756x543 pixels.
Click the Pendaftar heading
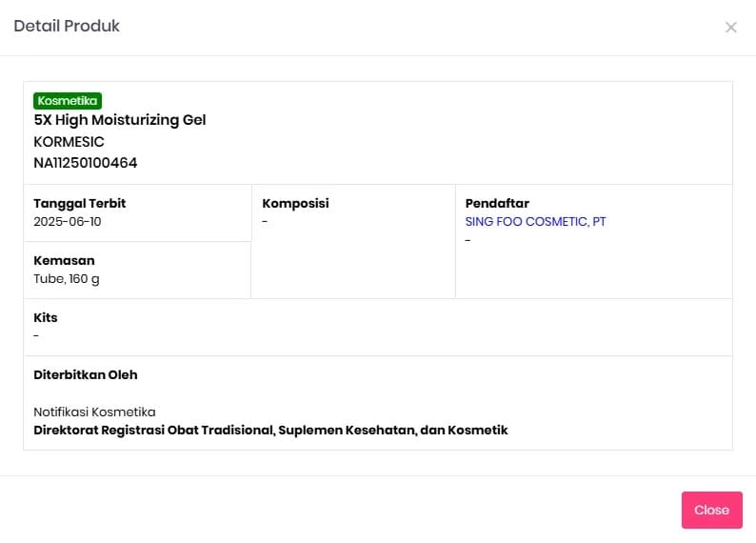(497, 203)
